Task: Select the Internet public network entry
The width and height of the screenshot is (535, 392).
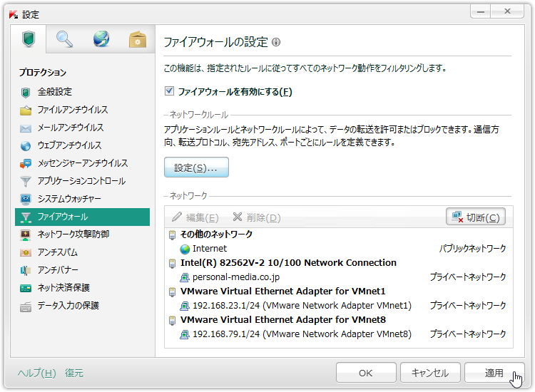Action: pyautogui.click(x=210, y=249)
